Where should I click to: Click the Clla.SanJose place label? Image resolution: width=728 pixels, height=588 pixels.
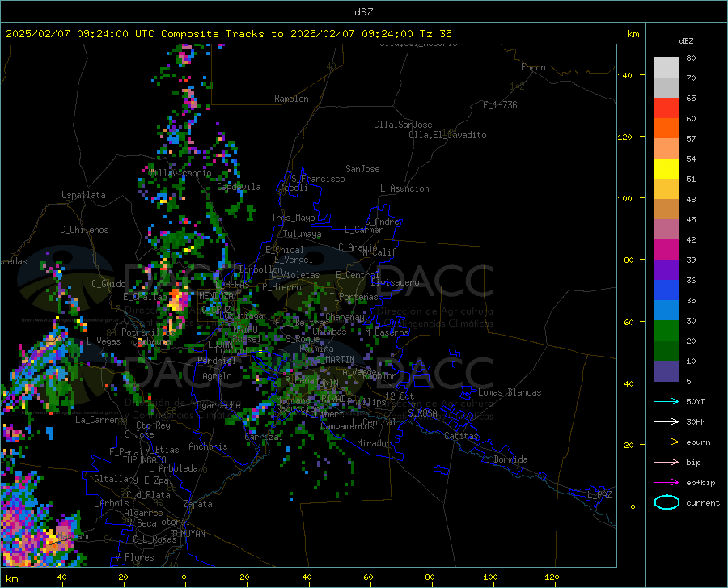click(x=403, y=125)
